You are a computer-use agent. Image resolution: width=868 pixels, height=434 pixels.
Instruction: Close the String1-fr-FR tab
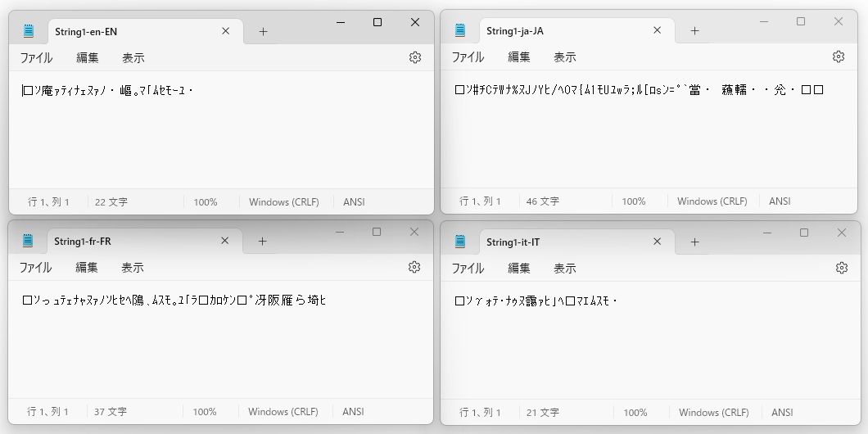[x=224, y=241]
